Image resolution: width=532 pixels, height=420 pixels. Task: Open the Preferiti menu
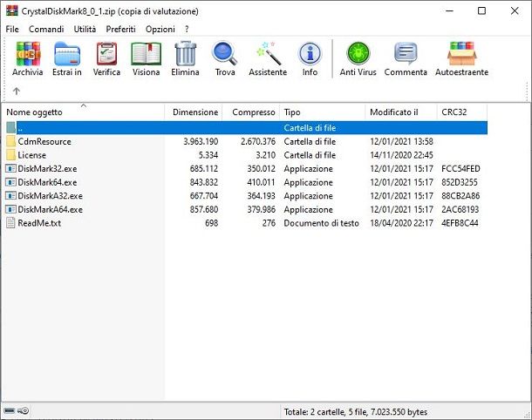pyautogui.click(x=120, y=29)
